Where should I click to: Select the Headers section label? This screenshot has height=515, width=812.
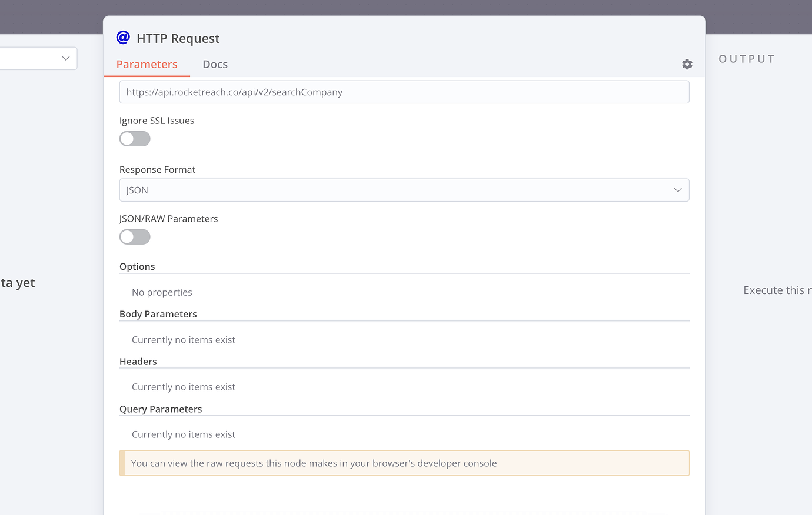point(138,361)
